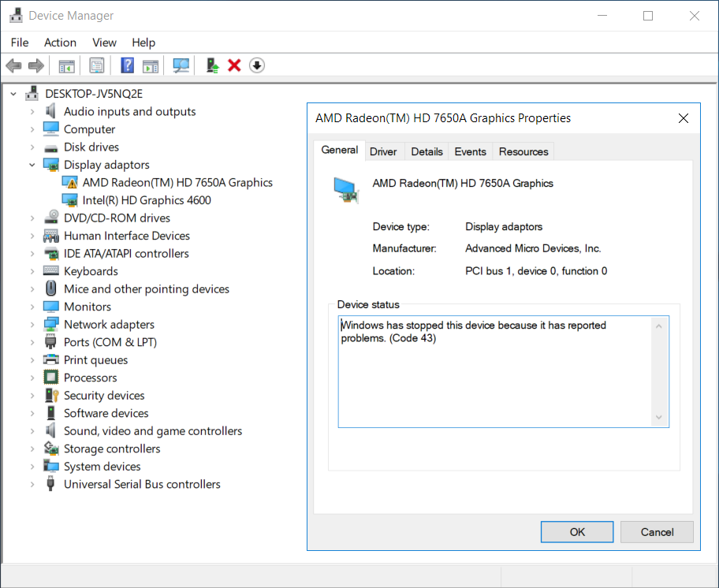The height and width of the screenshot is (588, 719).
Task: Click 'Advanced Micro Devices, Inc.' manufacturer text
Action: click(x=533, y=248)
